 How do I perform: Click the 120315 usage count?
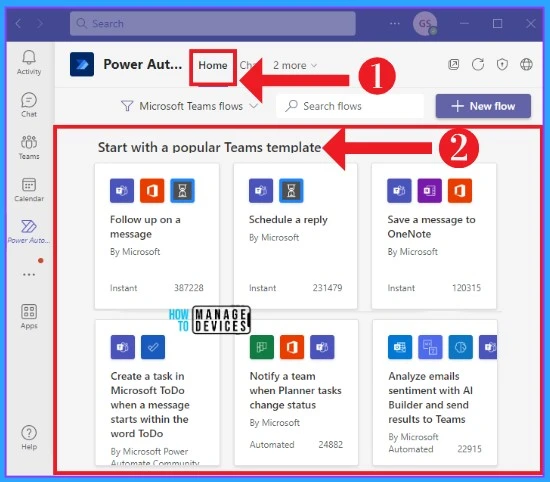466,288
